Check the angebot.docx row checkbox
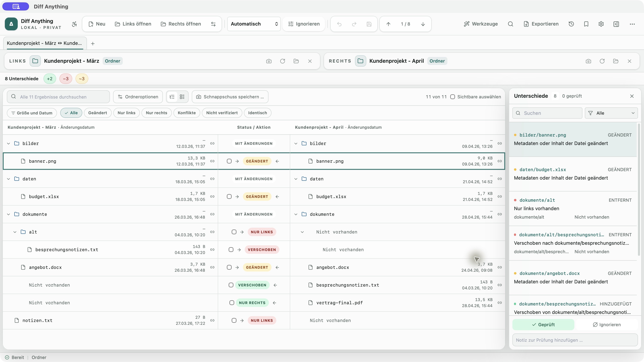 (229, 267)
